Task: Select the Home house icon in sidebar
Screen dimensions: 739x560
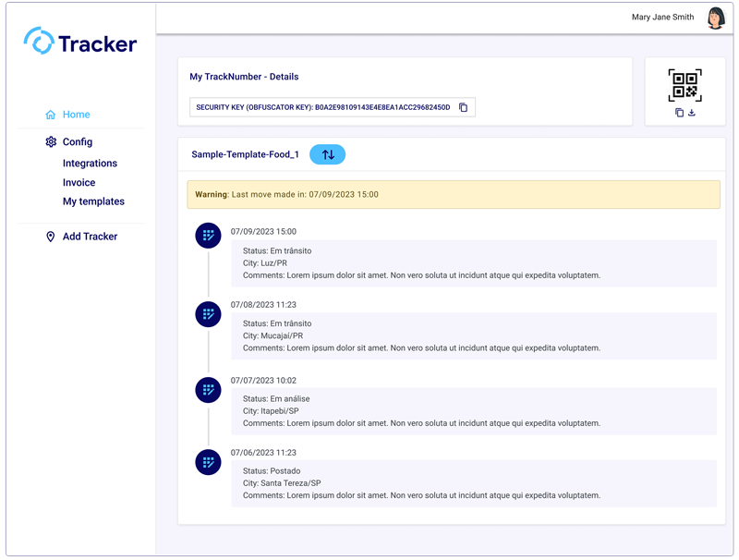Action: [51, 114]
